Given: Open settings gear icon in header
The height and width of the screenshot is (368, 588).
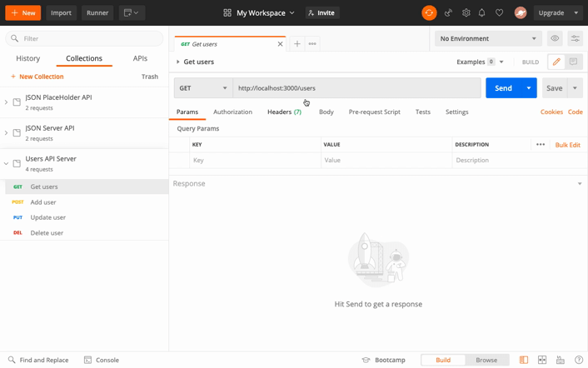Looking at the screenshot, I should 466,12.
